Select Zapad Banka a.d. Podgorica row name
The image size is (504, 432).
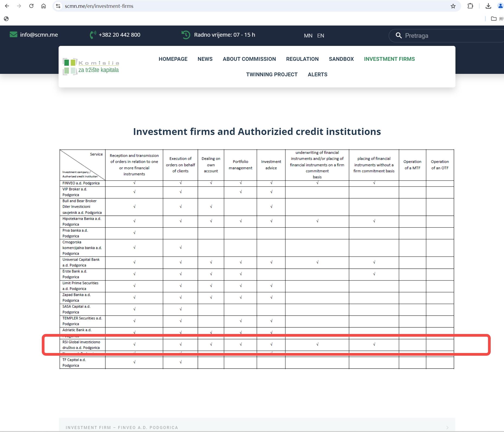pos(76,297)
